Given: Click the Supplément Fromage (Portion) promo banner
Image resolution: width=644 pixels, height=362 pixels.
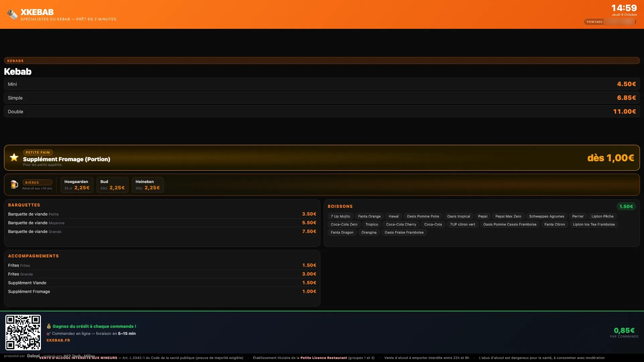Looking at the screenshot, I should (322, 158).
